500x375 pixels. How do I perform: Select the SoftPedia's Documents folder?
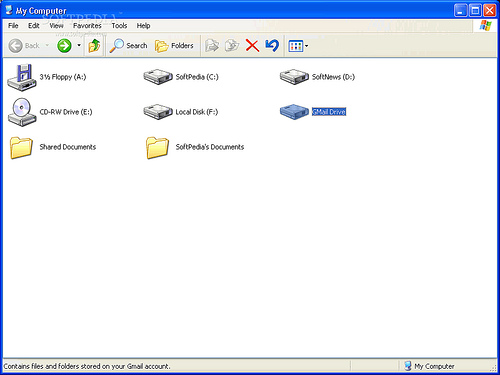pos(157,147)
